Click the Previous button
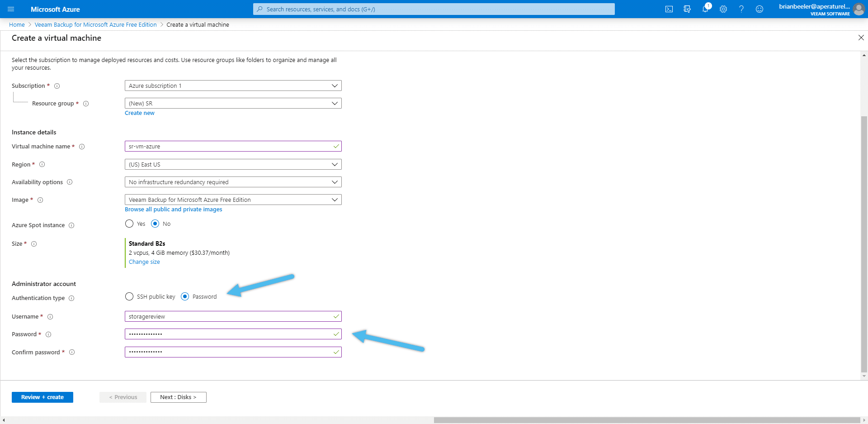The height and width of the screenshot is (424, 868). click(x=123, y=397)
